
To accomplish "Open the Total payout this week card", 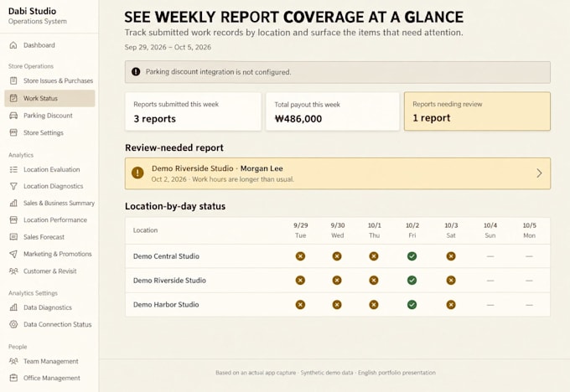I will [x=332, y=111].
